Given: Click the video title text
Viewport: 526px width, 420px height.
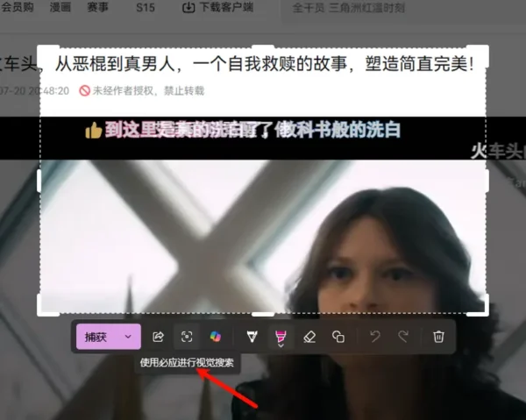Looking at the screenshot, I should coord(237,64).
